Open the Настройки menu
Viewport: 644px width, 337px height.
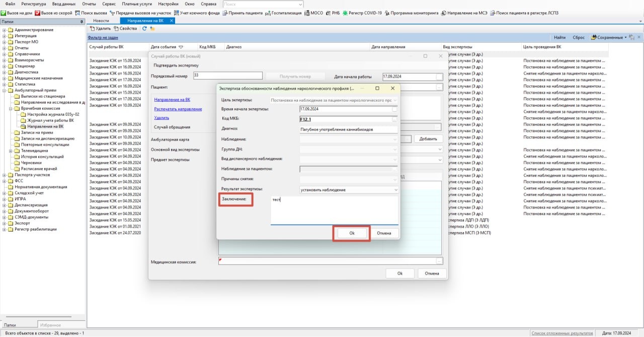click(168, 4)
